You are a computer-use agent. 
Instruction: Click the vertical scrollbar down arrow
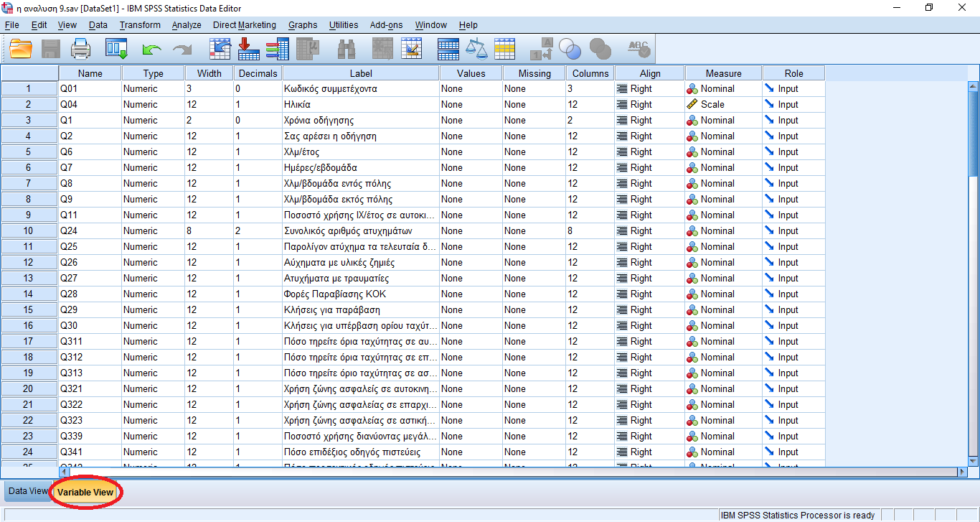(974, 461)
